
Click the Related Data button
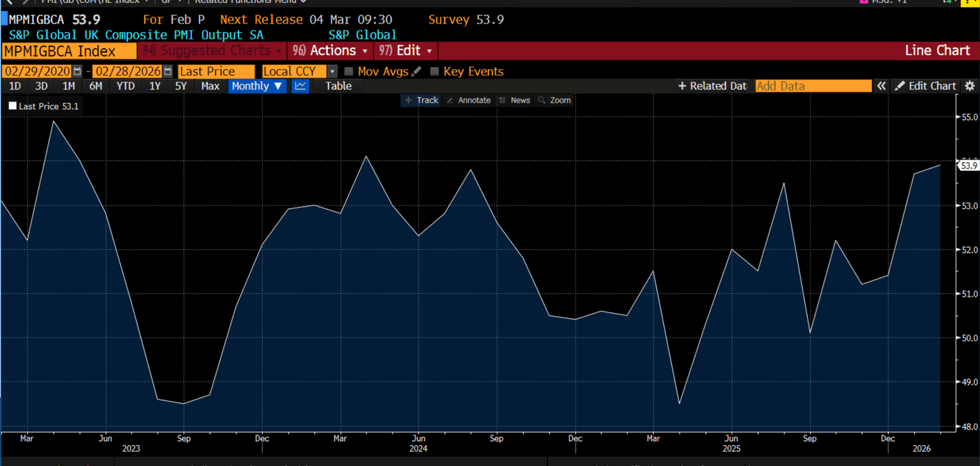[712, 86]
